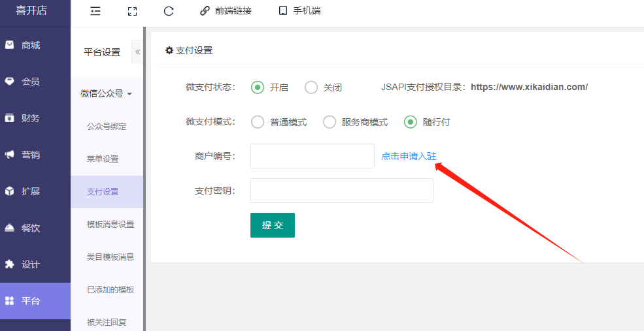The height and width of the screenshot is (331, 644).
Task: Click the 点击申请入驻 link
Action: click(x=409, y=156)
